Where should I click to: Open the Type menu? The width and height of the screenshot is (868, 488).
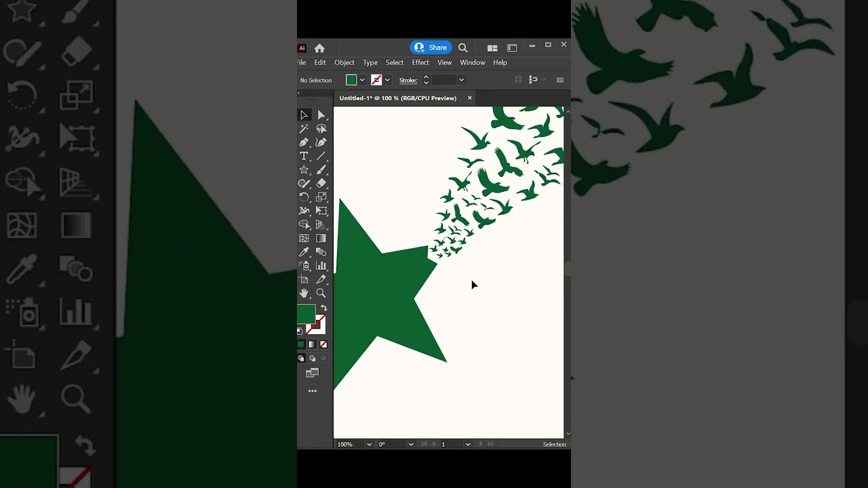(x=370, y=62)
